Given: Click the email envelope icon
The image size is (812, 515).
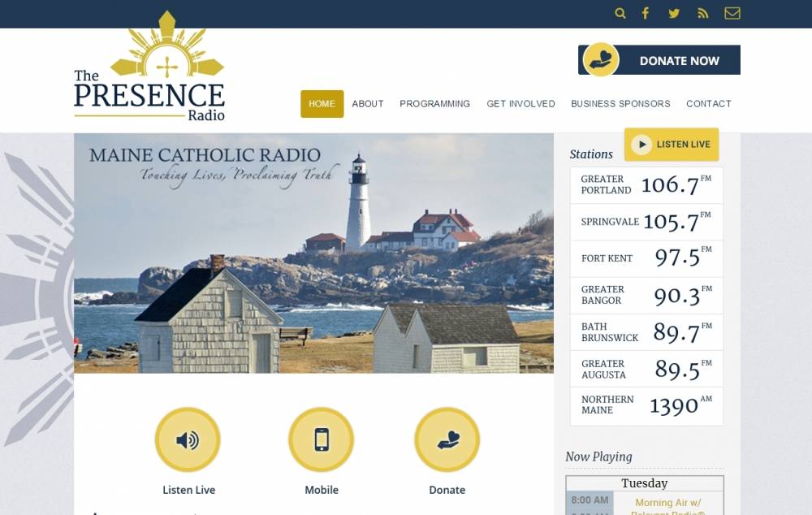Looking at the screenshot, I should pyautogui.click(x=732, y=14).
